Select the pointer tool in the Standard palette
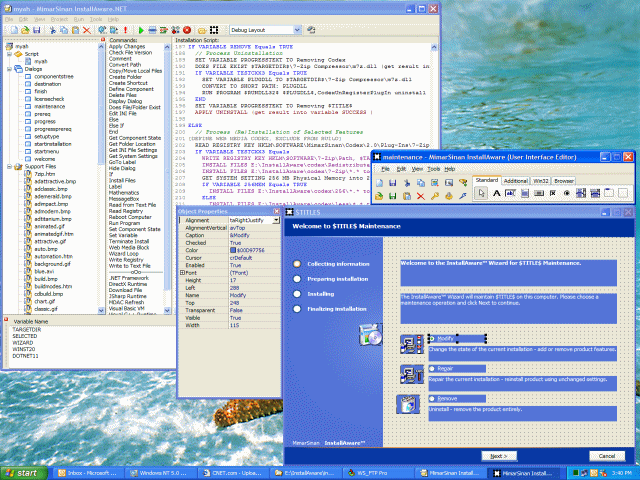 [x=481, y=193]
